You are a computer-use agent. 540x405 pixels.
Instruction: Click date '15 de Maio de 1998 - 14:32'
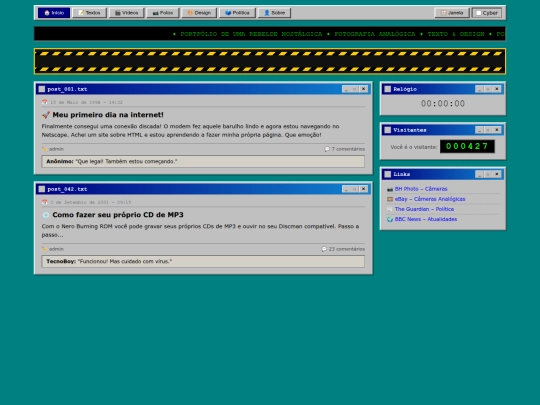tap(86, 102)
